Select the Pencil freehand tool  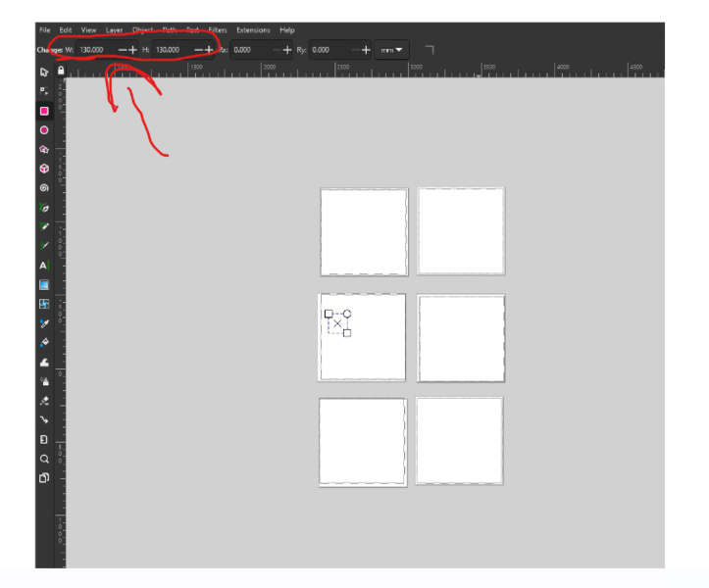44,227
